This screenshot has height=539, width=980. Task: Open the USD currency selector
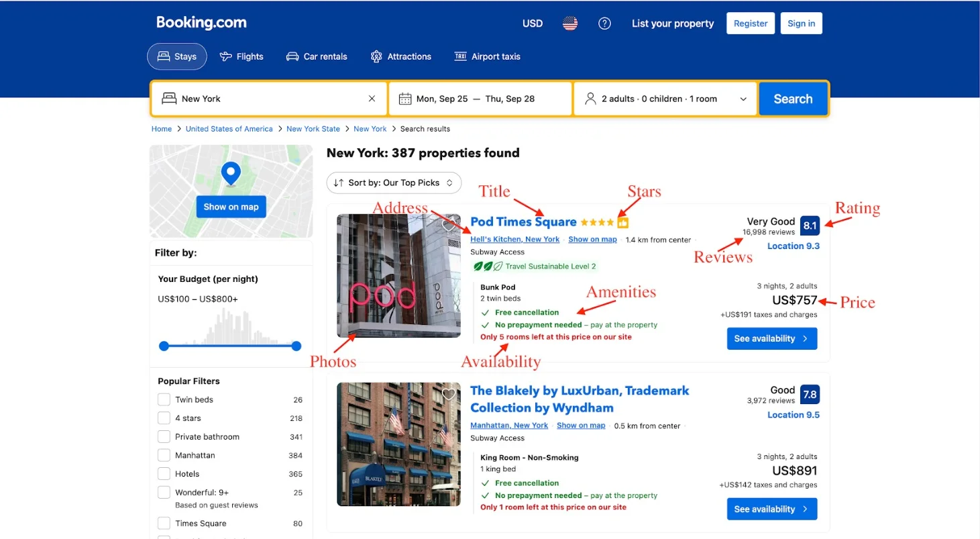pyautogui.click(x=533, y=23)
